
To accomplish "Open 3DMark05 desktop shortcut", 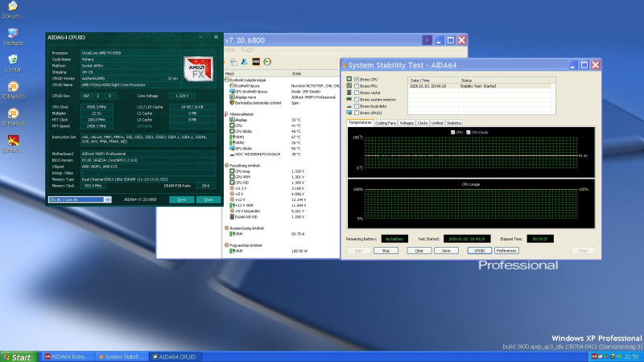I will click(x=12, y=87).
